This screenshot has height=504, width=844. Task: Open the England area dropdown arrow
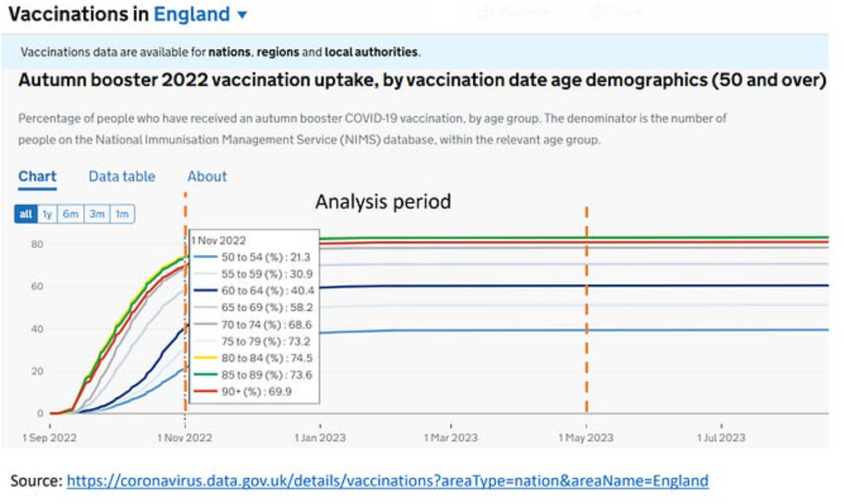[243, 15]
